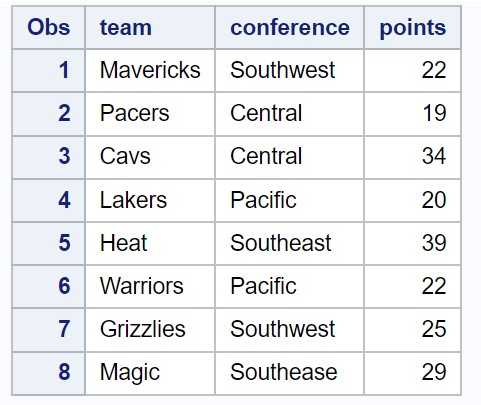This screenshot has height=405, width=481.
Task: Click the points value 19
Action: tap(413, 114)
